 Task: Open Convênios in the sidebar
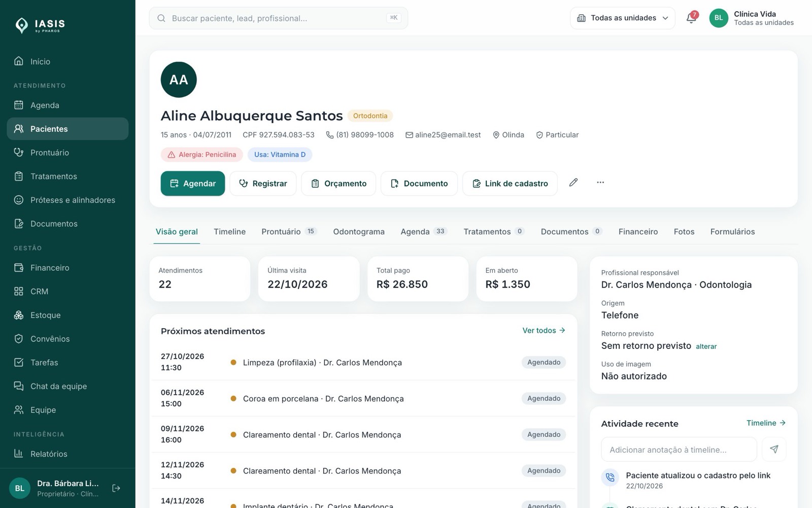click(x=67, y=339)
